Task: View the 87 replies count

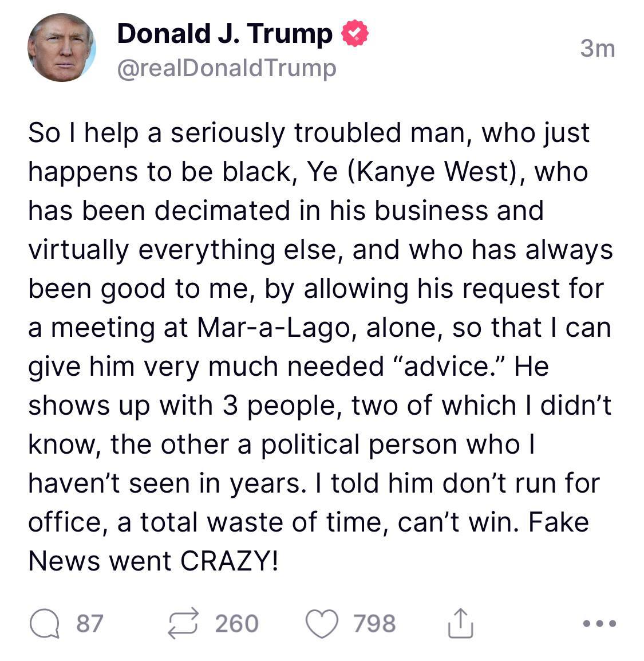Action: coord(90,623)
